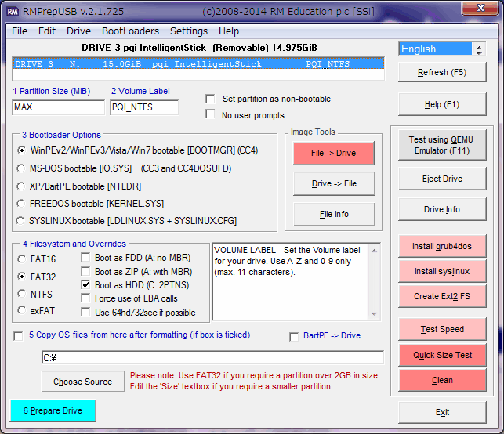The image size is (504, 434).
Task: Tick BartPE -> Drive checkbox
Action: click(x=294, y=337)
